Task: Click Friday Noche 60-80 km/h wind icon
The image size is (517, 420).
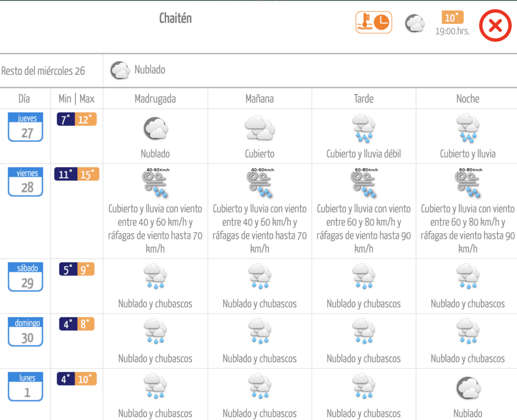Action: coord(468,183)
